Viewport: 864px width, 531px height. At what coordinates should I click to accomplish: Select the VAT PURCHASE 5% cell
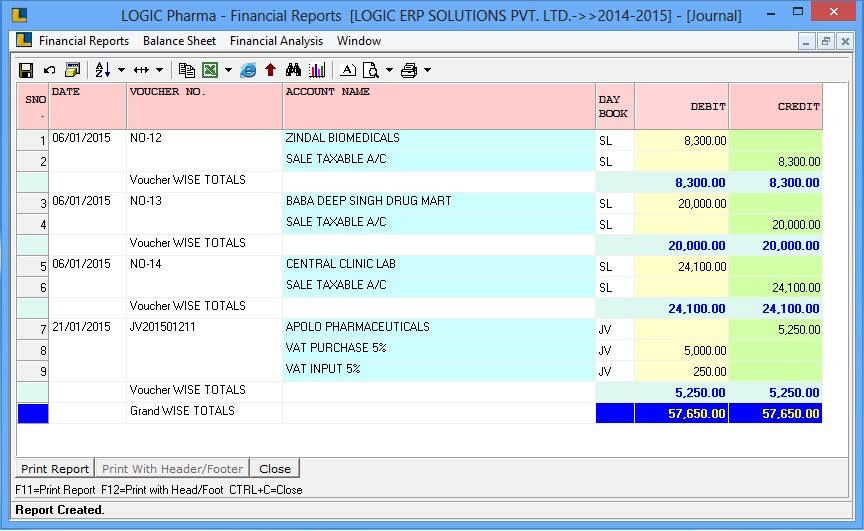pos(439,349)
